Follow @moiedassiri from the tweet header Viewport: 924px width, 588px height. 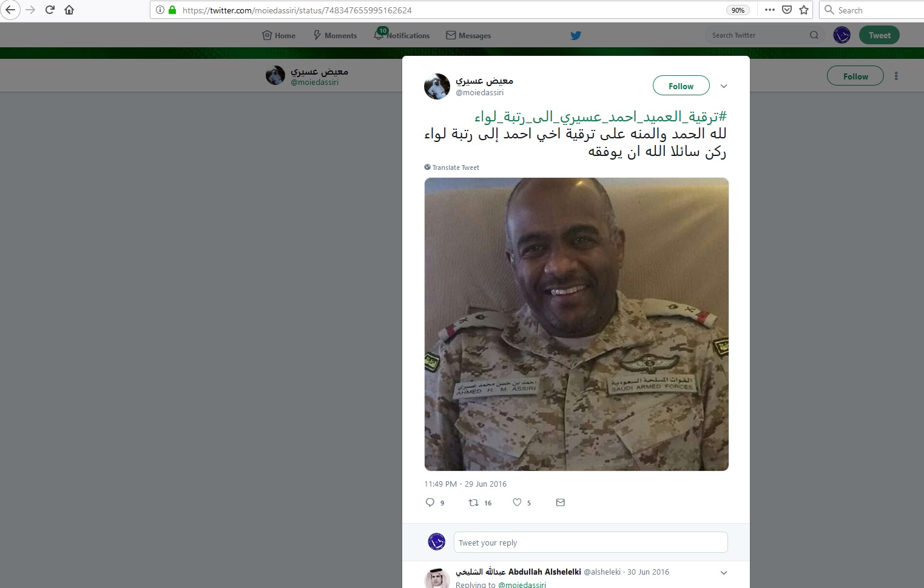click(681, 86)
